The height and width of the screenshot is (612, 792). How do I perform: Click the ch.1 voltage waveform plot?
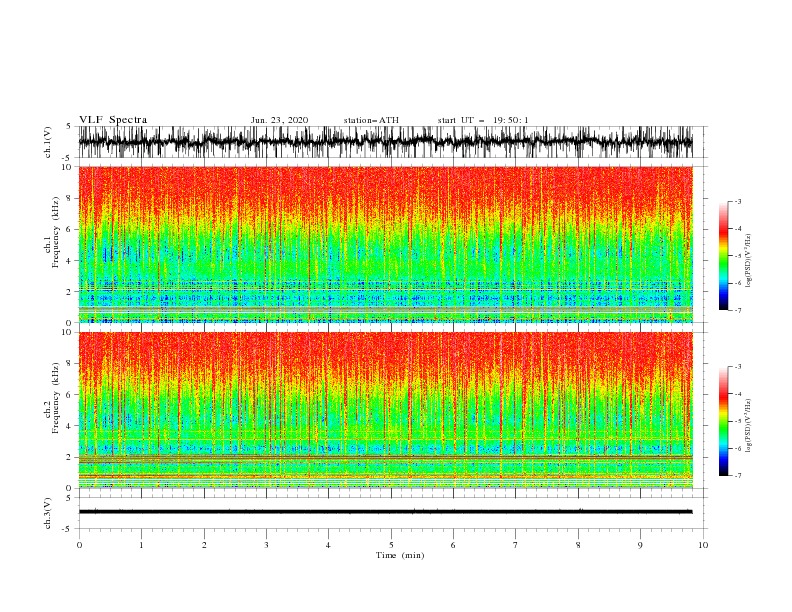(x=385, y=142)
